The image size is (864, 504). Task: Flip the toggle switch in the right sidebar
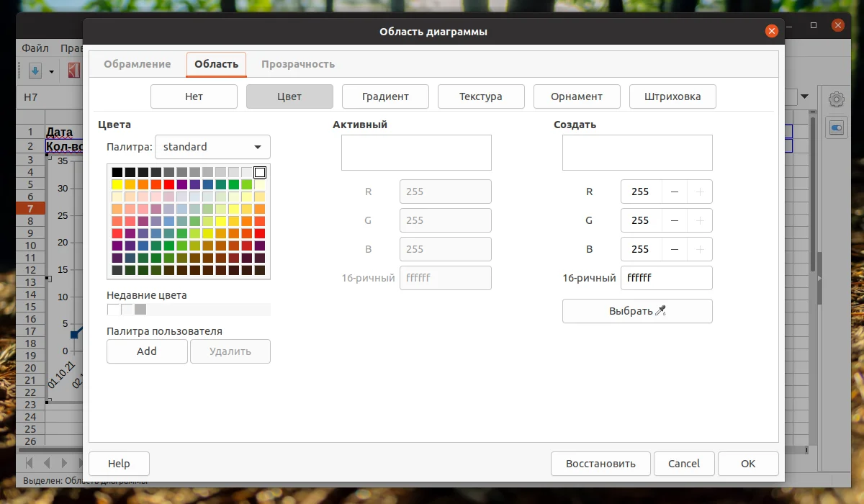pos(836,127)
